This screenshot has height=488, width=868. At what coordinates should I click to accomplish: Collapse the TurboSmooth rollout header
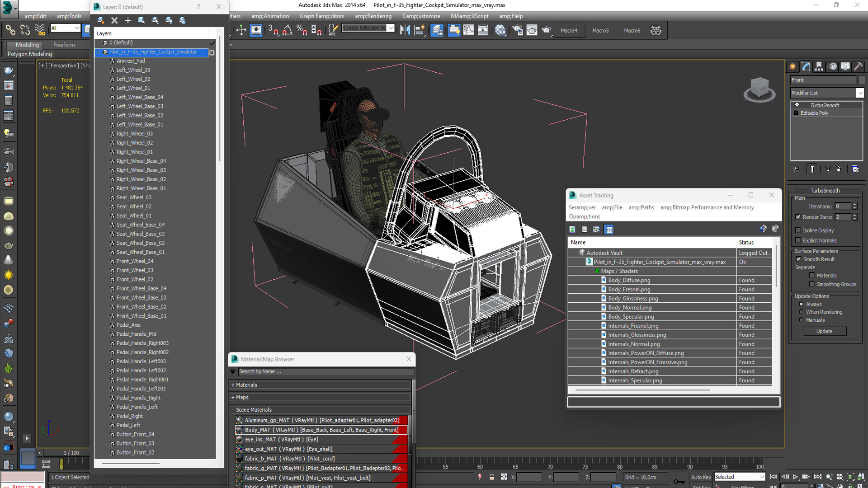pyautogui.click(x=825, y=191)
